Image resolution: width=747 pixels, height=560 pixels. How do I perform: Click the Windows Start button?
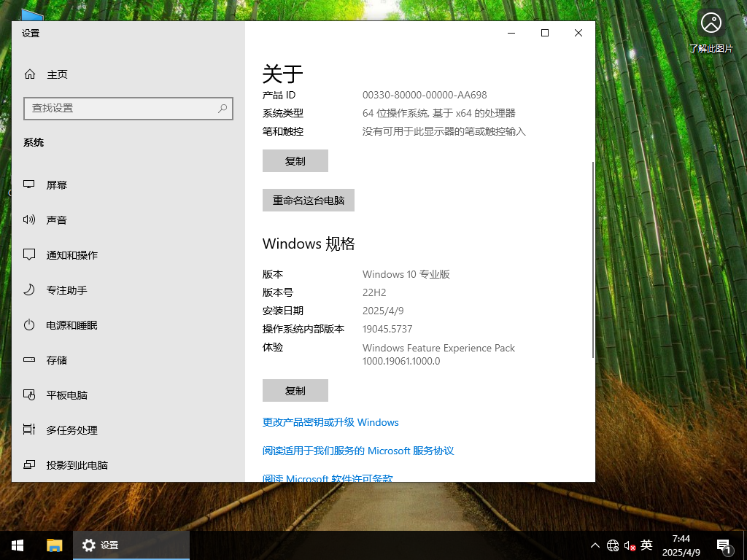(17, 545)
